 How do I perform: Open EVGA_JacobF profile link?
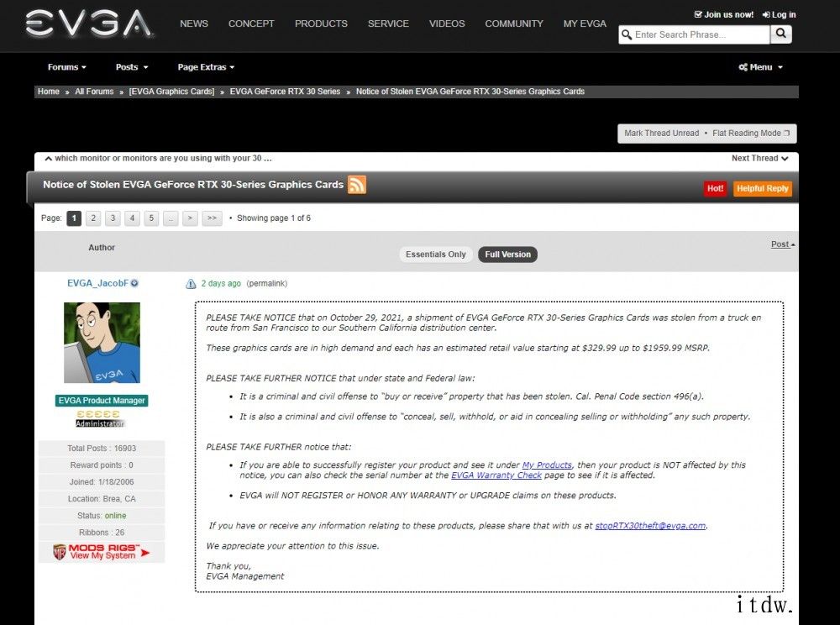coord(97,283)
